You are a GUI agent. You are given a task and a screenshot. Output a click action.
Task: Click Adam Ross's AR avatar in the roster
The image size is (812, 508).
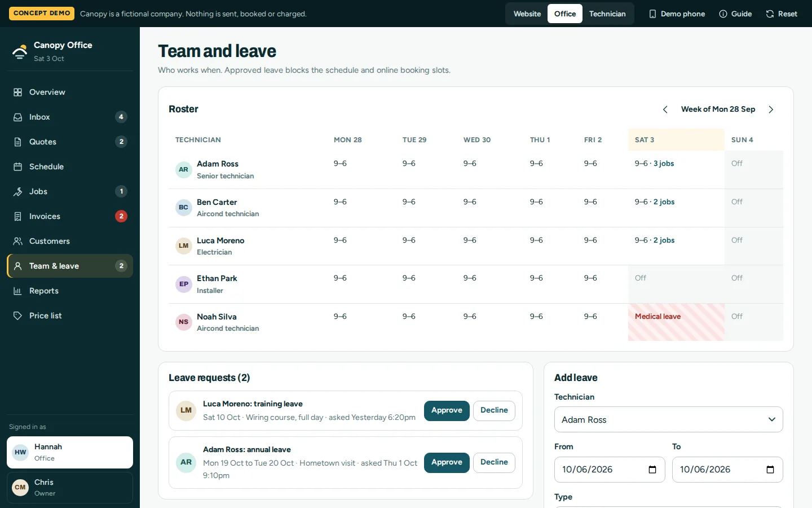click(x=184, y=169)
